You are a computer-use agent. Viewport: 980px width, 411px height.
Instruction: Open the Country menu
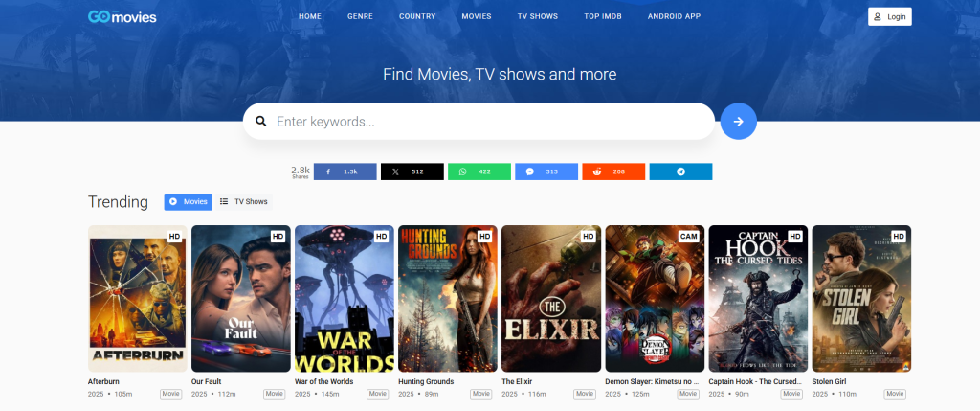[x=417, y=16]
